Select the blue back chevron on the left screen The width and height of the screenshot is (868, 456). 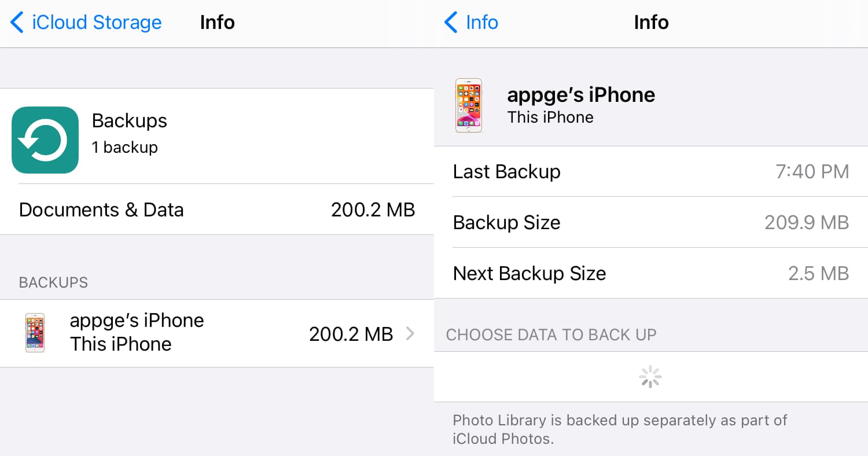click(17, 23)
